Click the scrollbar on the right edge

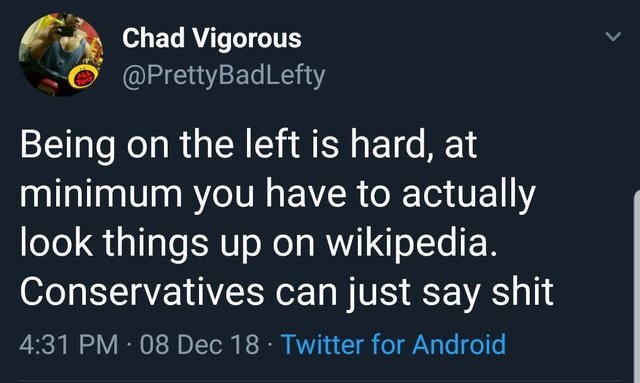637,286
